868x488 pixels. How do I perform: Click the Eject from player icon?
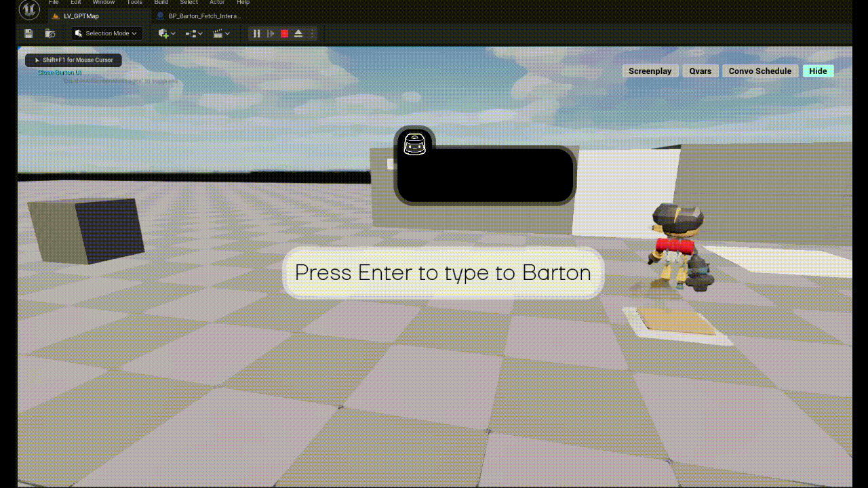(x=298, y=33)
